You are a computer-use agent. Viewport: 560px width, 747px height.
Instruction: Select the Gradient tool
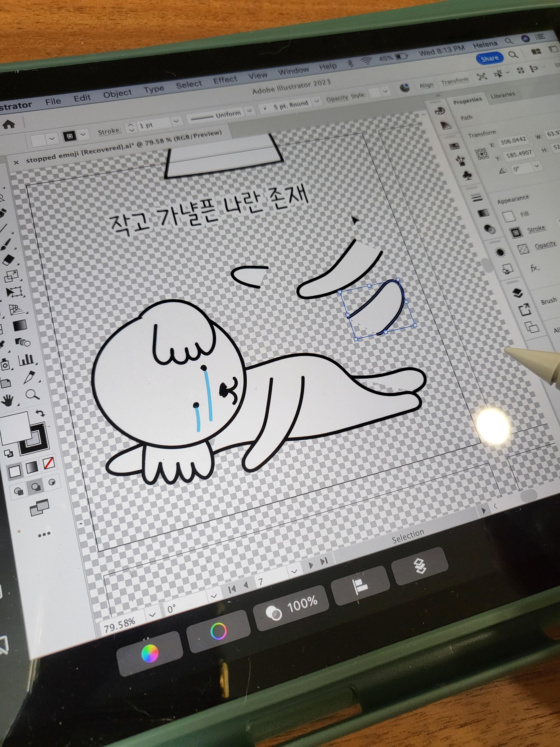(20, 326)
